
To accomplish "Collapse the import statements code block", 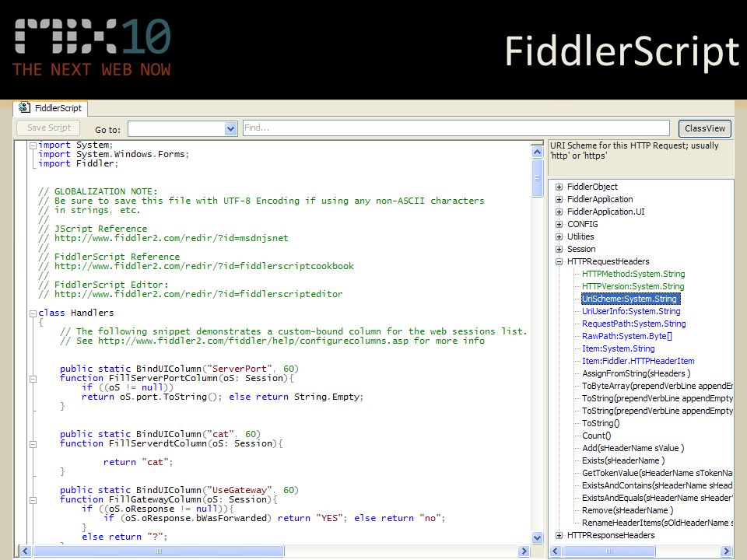I will (33, 145).
